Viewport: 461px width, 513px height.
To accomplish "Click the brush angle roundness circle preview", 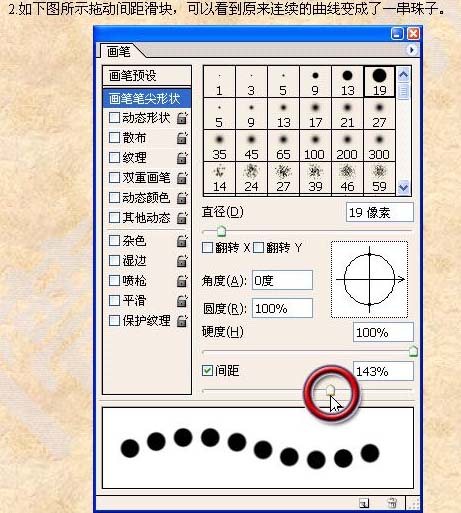I will coord(369,279).
